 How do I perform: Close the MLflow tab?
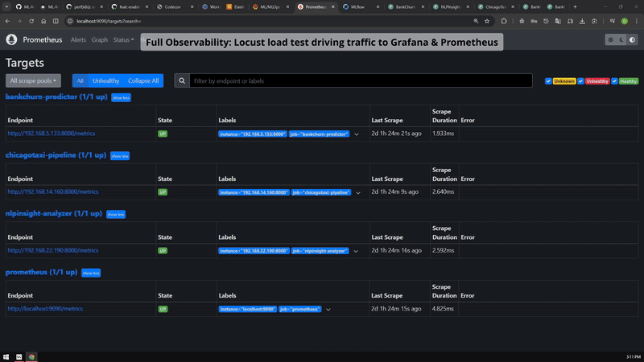coord(378,6)
